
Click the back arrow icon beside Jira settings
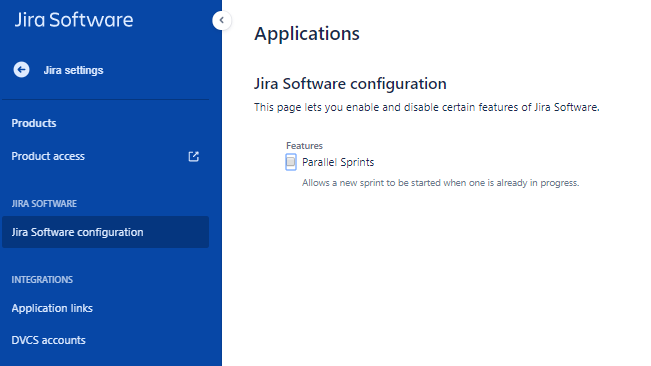pos(21,70)
